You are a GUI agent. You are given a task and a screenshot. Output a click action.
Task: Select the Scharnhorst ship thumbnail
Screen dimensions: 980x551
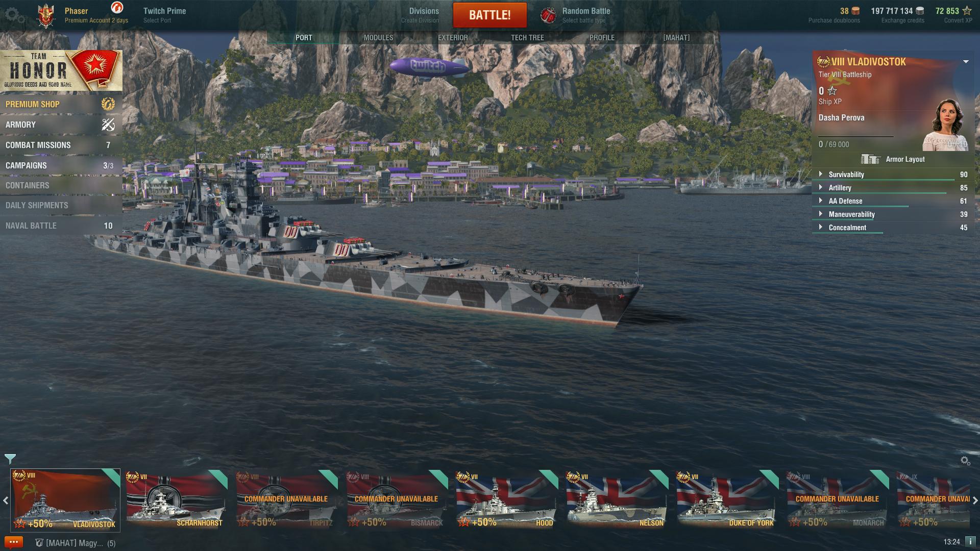point(176,499)
